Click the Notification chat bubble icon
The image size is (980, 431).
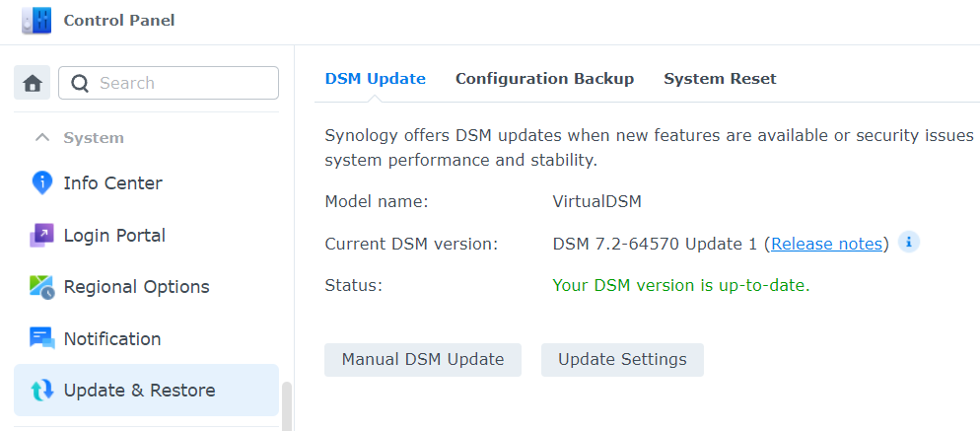[x=41, y=338]
